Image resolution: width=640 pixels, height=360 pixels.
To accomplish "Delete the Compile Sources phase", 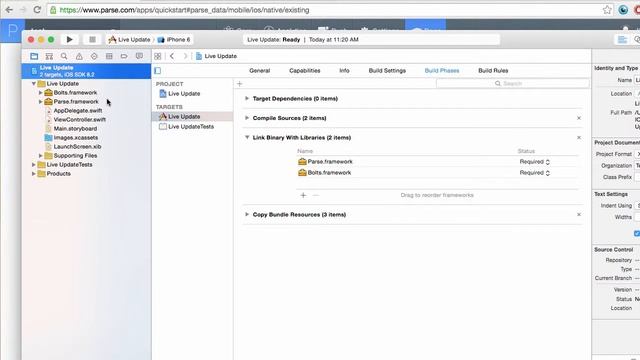I will pos(579,118).
